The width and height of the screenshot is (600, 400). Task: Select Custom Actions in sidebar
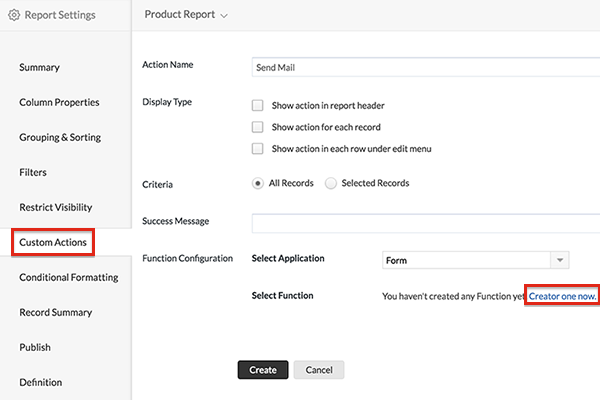53,243
